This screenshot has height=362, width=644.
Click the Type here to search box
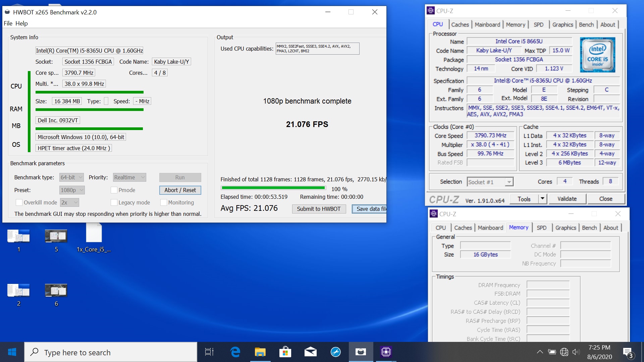coord(111,352)
